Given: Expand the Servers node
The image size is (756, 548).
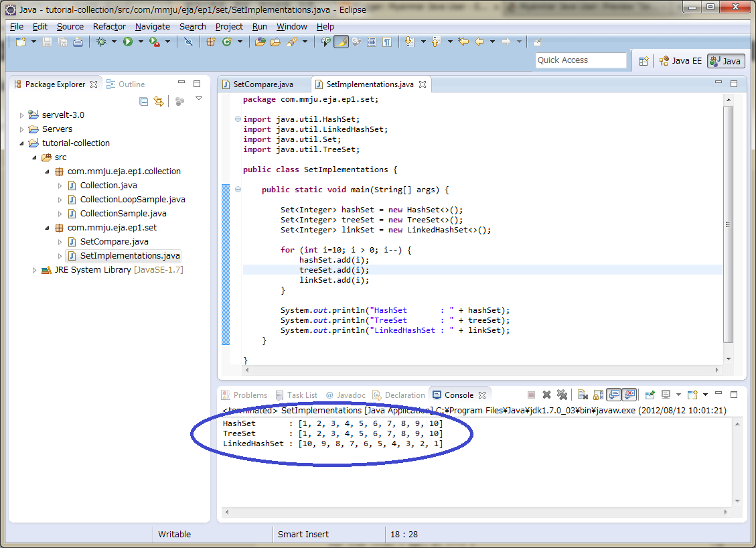Looking at the screenshot, I should tap(20, 129).
